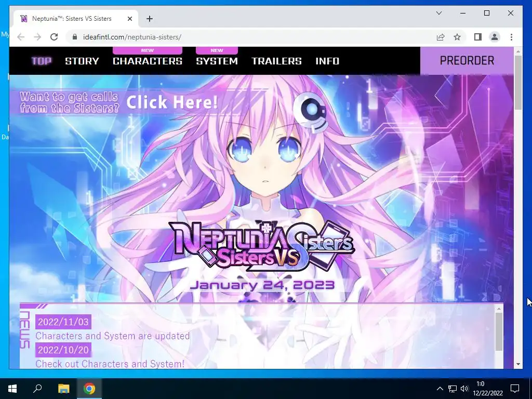Open the Chrome profile avatar
This screenshot has height=399, width=532.
click(495, 37)
